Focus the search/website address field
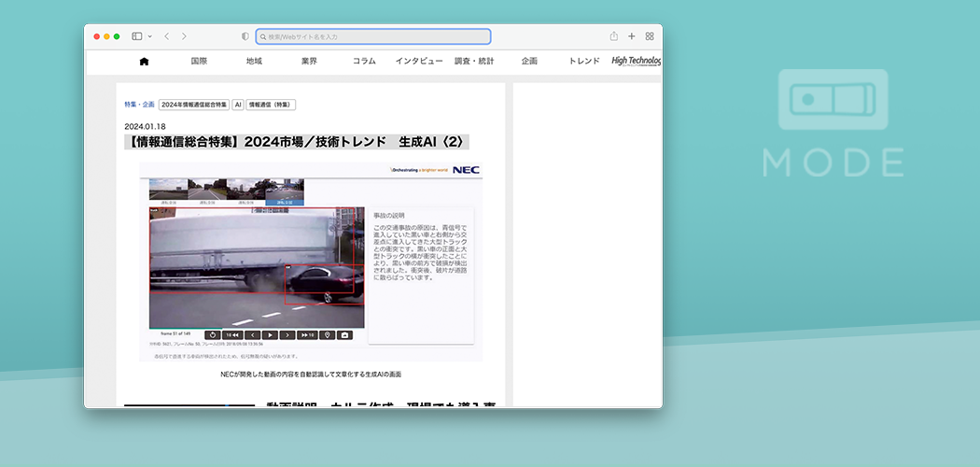 click(373, 36)
